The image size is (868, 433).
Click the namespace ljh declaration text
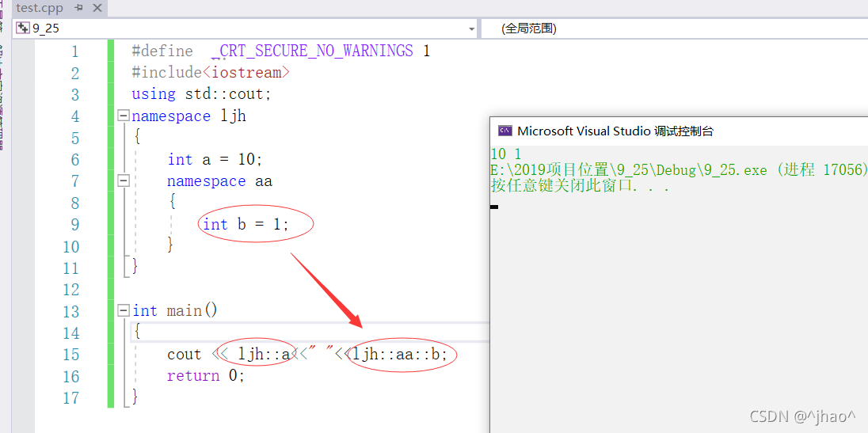click(188, 116)
